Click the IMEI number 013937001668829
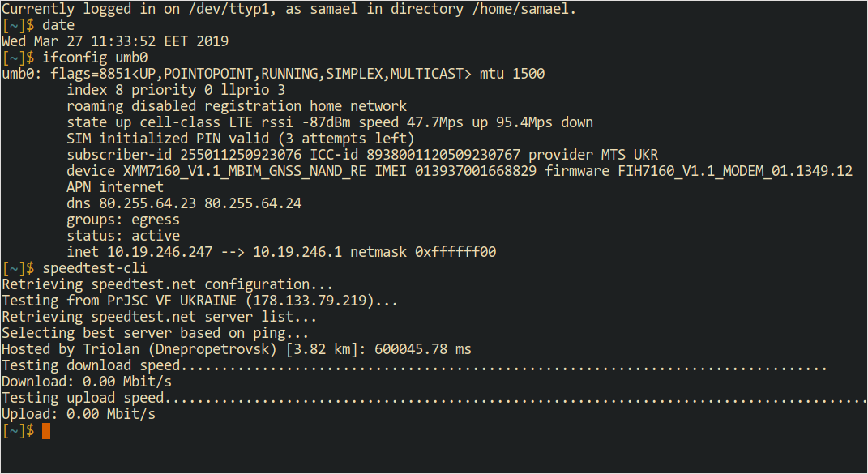Viewport: 868px width, 474px height. [476, 171]
